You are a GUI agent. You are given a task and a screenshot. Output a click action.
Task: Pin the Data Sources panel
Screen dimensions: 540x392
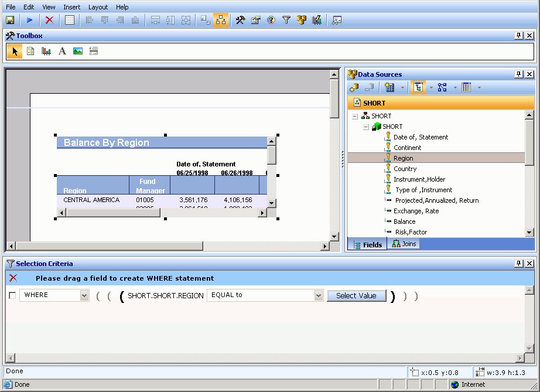click(519, 74)
